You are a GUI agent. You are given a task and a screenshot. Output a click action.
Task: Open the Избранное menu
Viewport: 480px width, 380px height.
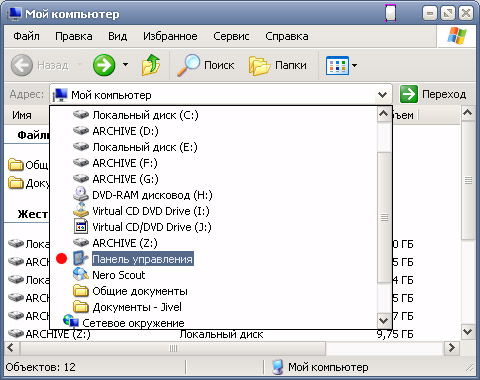(x=170, y=36)
